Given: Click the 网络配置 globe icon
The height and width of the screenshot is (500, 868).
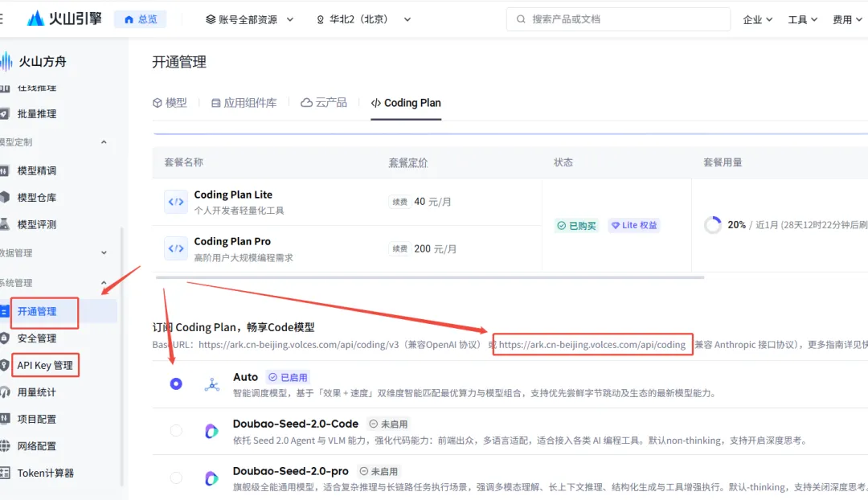Looking at the screenshot, I should 5,445.
